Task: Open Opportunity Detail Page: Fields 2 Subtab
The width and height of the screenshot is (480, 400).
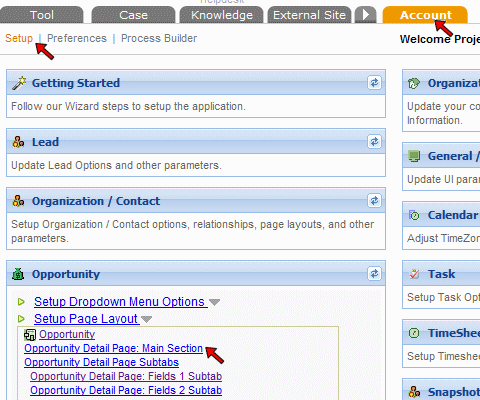Action: click(x=126, y=390)
